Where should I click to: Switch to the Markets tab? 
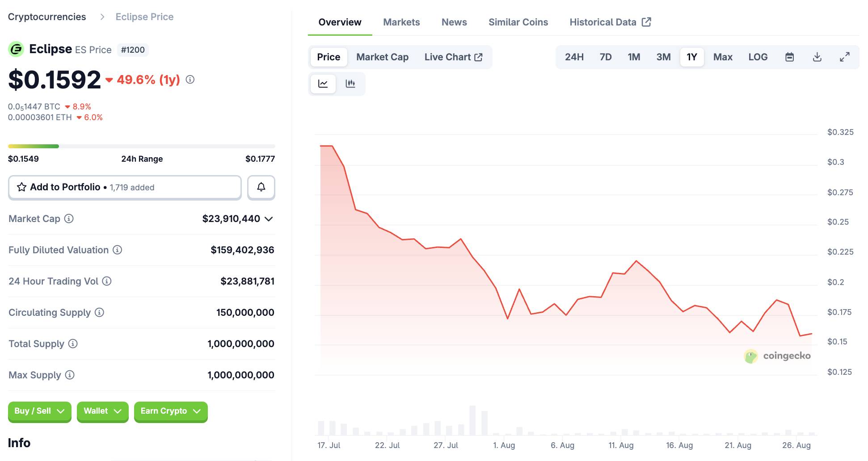(x=401, y=22)
